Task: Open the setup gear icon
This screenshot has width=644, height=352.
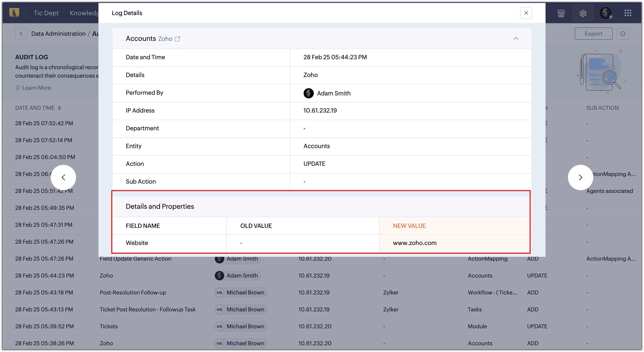Action: point(583,13)
